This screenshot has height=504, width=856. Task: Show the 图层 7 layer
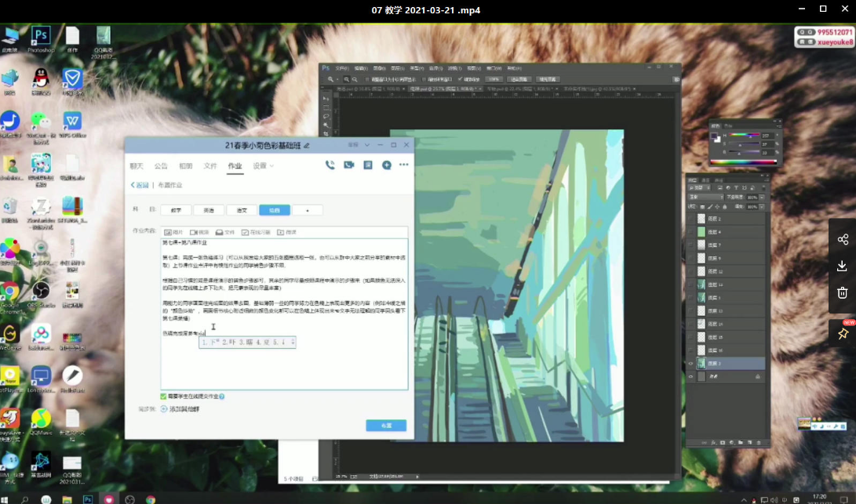tap(690, 245)
